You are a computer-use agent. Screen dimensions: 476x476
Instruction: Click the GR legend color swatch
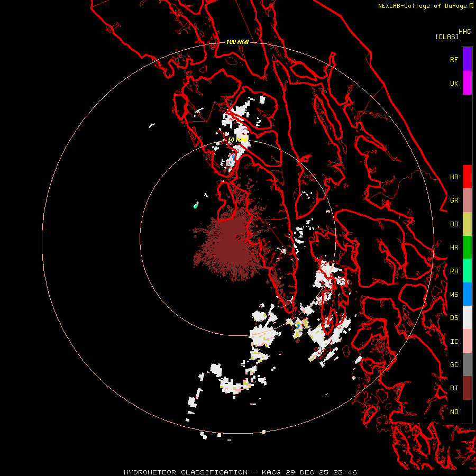point(467,200)
